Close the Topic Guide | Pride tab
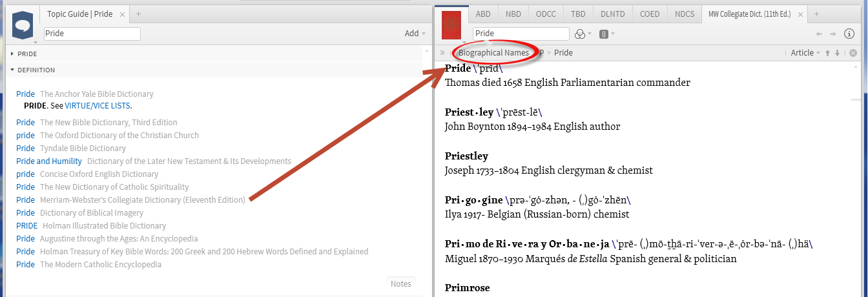Viewport: 868px width, 297px height. point(123,14)
